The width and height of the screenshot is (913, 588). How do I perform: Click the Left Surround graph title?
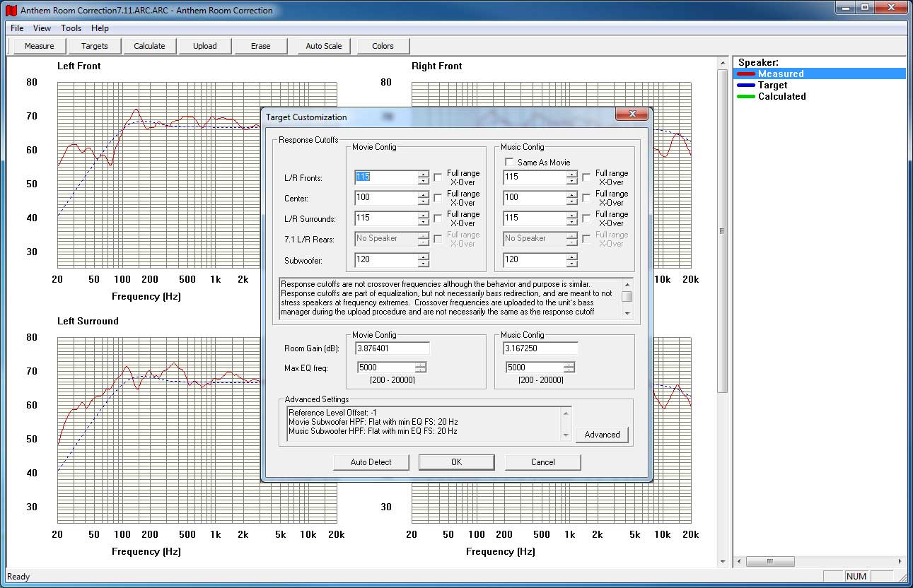[x=88, y=321]
